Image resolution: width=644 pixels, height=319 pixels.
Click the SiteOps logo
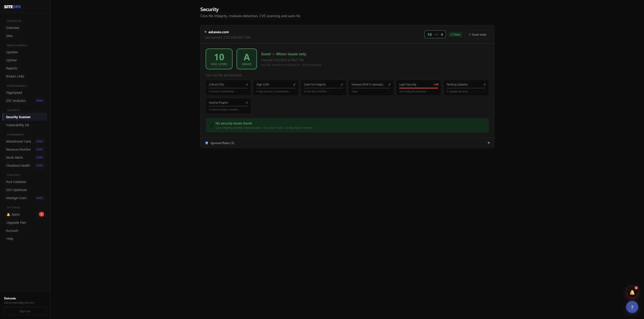pyautogui.click(x=12, y=7)
